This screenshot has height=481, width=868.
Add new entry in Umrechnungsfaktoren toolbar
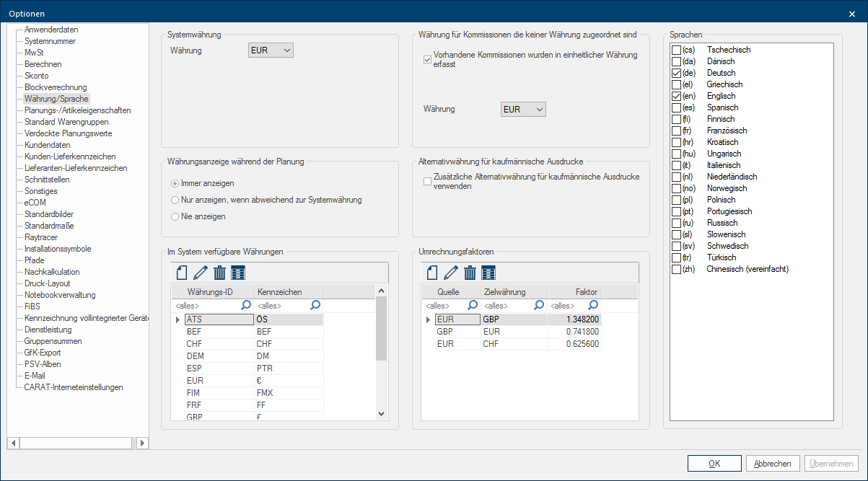tap(432, 273)
